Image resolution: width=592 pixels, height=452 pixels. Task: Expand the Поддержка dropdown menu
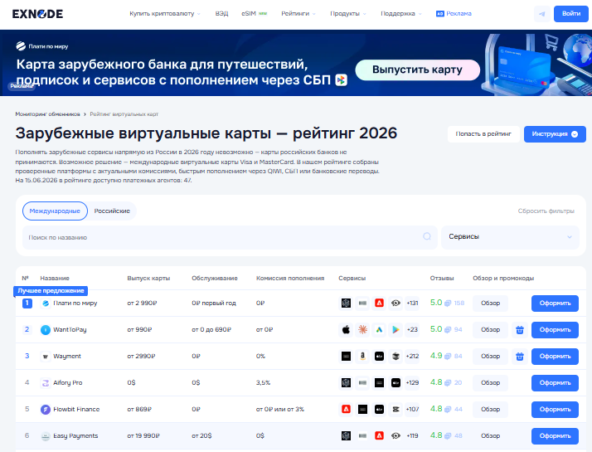click(x=401, y=14)
